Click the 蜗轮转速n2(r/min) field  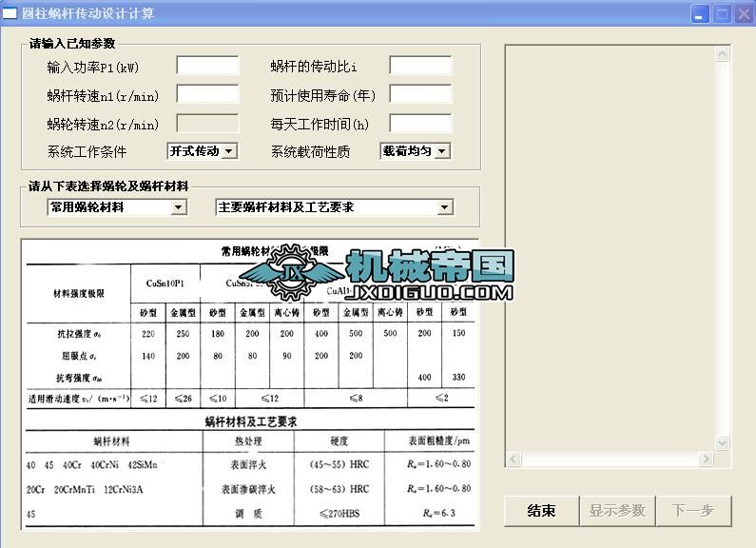pyautogui.click(x=208, y=124)
